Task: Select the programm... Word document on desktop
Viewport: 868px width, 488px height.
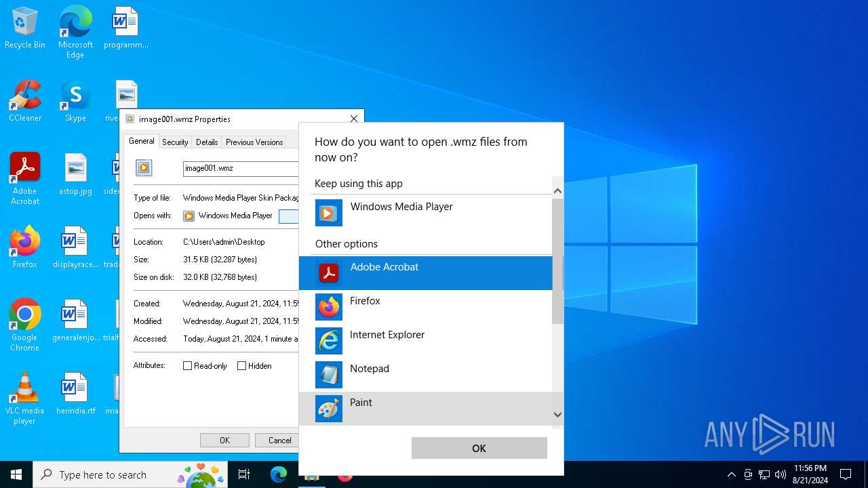Action: click(126, 28)
